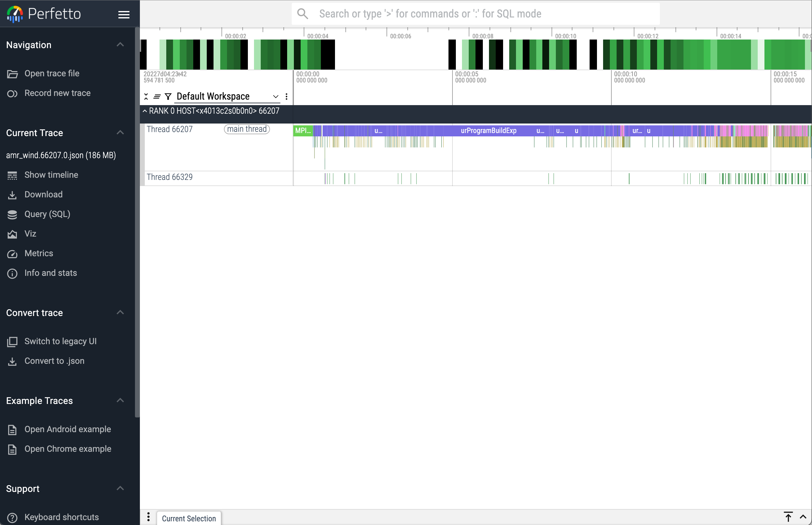Image resolution: width=812 pixels, height=525 pixels.
Task: Open the bottom drawer three-dot menu
Action: (148, 517)
